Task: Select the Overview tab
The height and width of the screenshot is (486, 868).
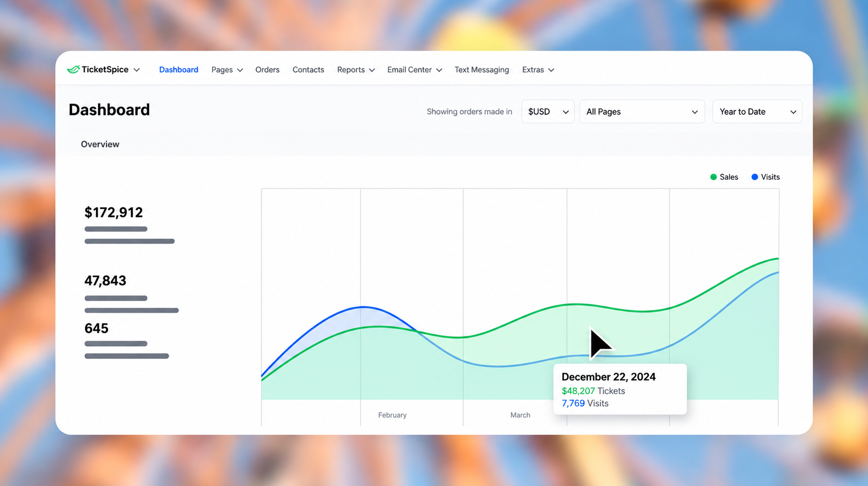Action: (x=100, y=144)
